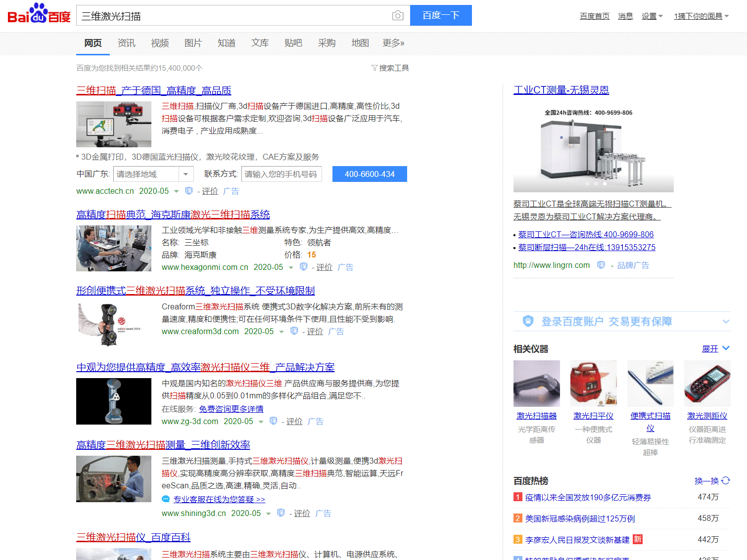The height and width of the screenshot is (560, 747).
Task: Open 请选择地域 region dropdown
Action: (153, 174)
